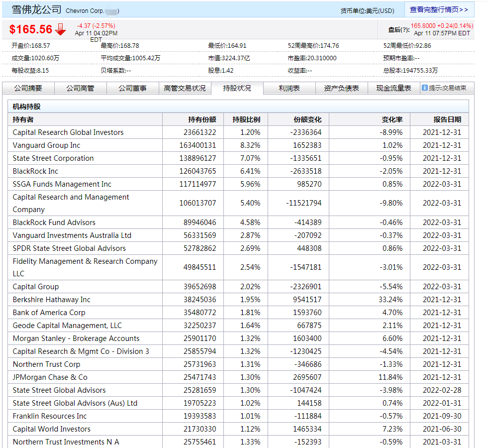
Task: Select the 公司董事 tab
Action: coord(133,88)
